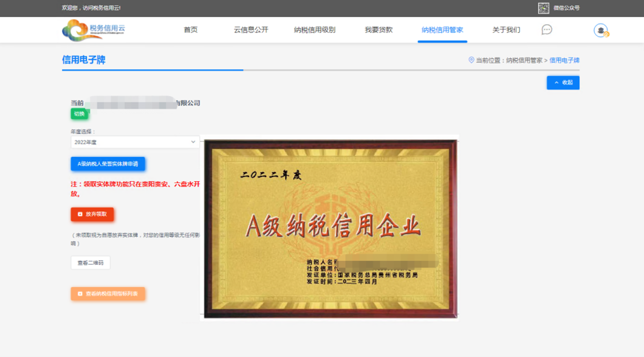Collapse the panel with 收起 button
644x357 pixels.
[x=563, y=83]
